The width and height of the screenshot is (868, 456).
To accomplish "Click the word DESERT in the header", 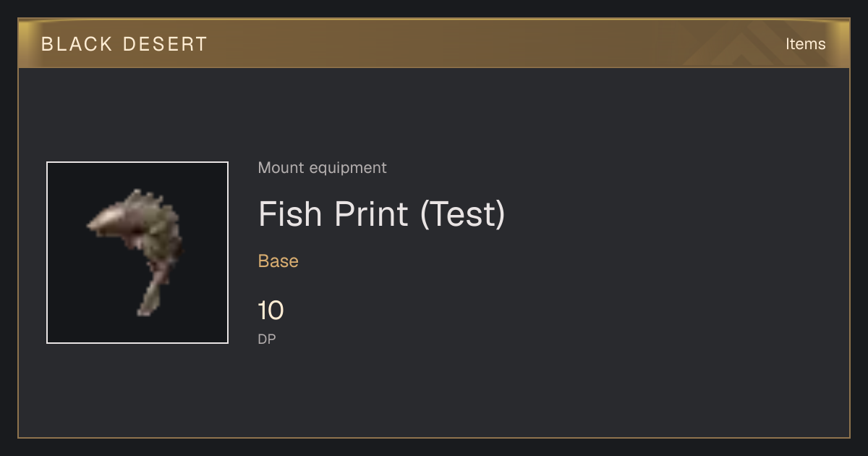I will 165,44.
